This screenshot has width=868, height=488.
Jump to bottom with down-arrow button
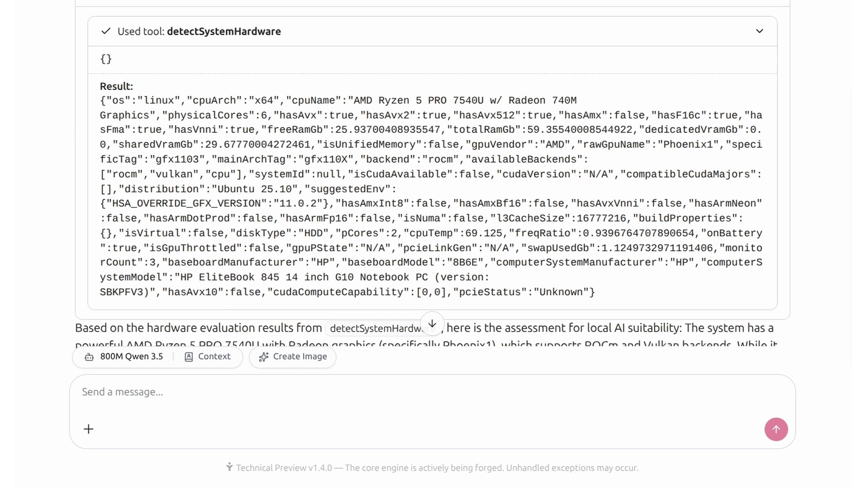[x=432, y=324]
